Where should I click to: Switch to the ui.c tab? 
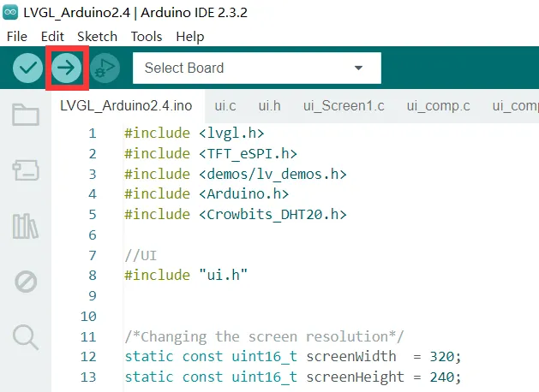(x=225, y=106)
